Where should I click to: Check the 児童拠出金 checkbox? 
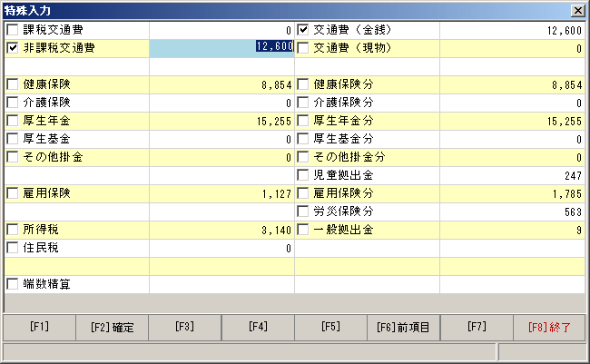(x=303, y=175)
